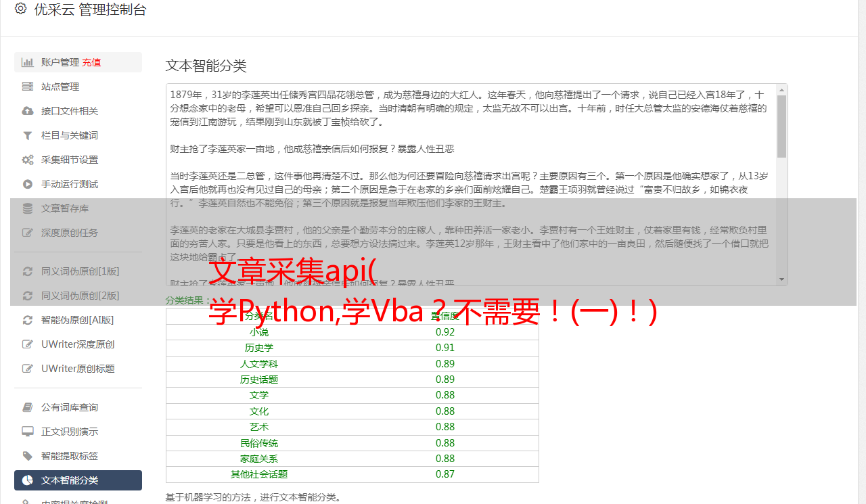
Task: Click the 0.87 confidence value
Action: pyautogui.click(x=445, y=474)
